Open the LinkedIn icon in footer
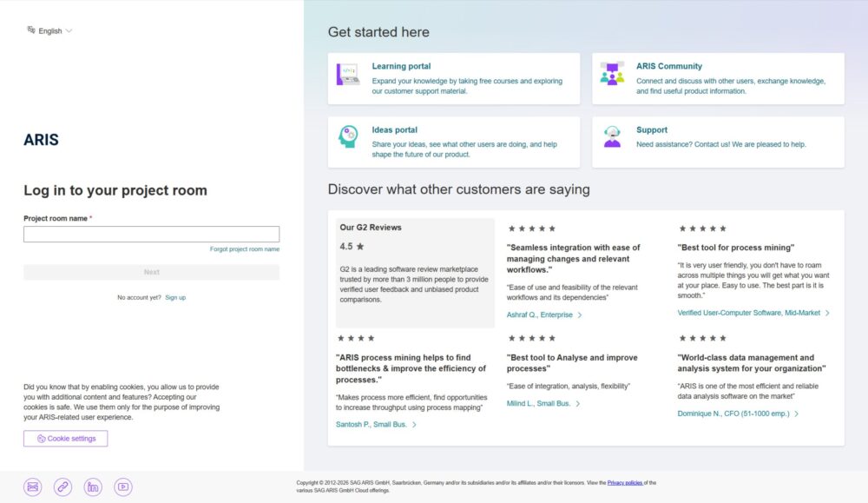The width and height of the screenshot is (868, 503). 93,487
